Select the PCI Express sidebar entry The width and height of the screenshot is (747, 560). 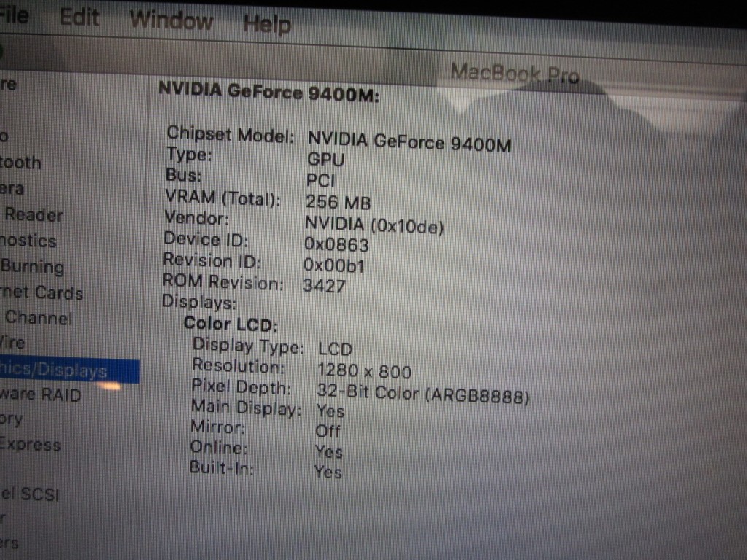tap(31, 445)
